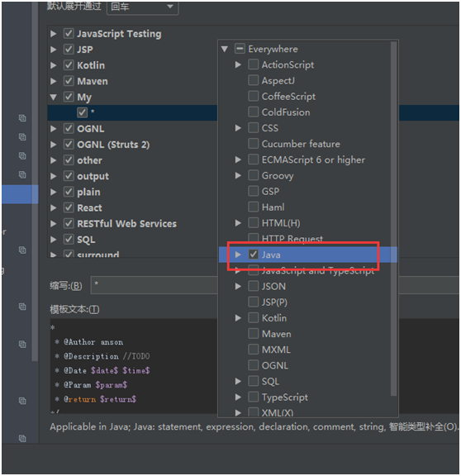The width and height of the screenshot is (461, 476).
Task: Open the default expand key dropdown showing 回车
Action: [x=142, y=7]
